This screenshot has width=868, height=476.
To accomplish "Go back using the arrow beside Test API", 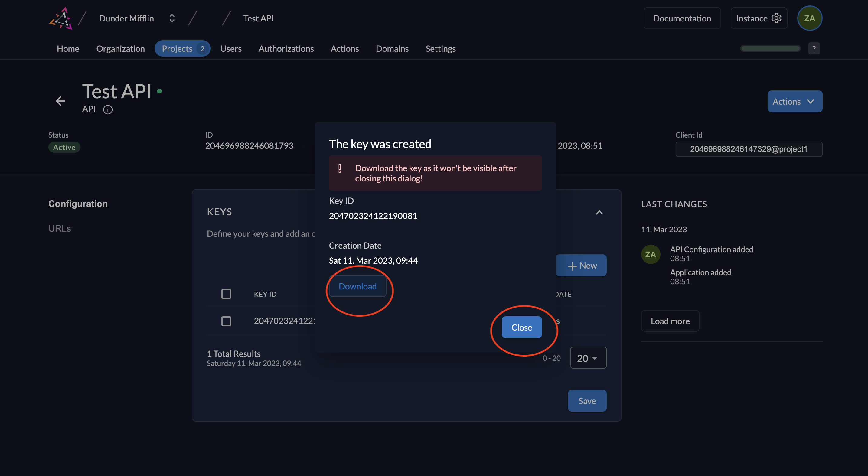I will [x=61, y=101].
